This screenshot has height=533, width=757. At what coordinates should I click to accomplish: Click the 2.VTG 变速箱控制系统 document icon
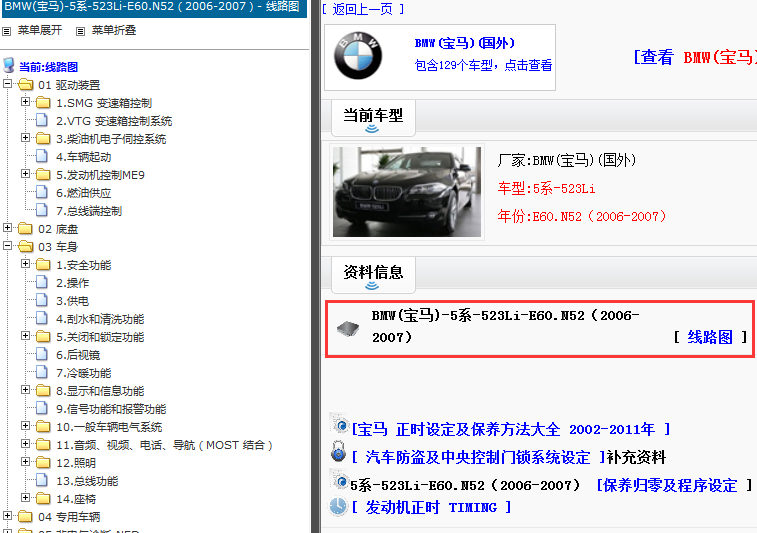coord(42,120)
